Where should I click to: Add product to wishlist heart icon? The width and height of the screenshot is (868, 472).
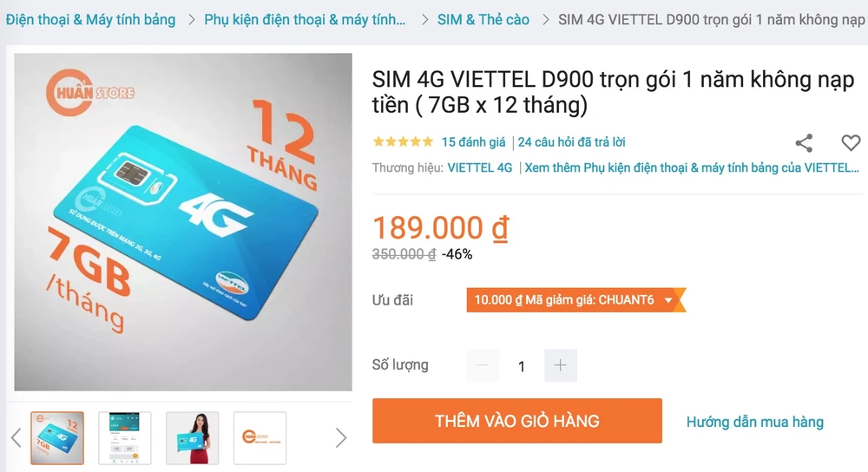point(851,143)
